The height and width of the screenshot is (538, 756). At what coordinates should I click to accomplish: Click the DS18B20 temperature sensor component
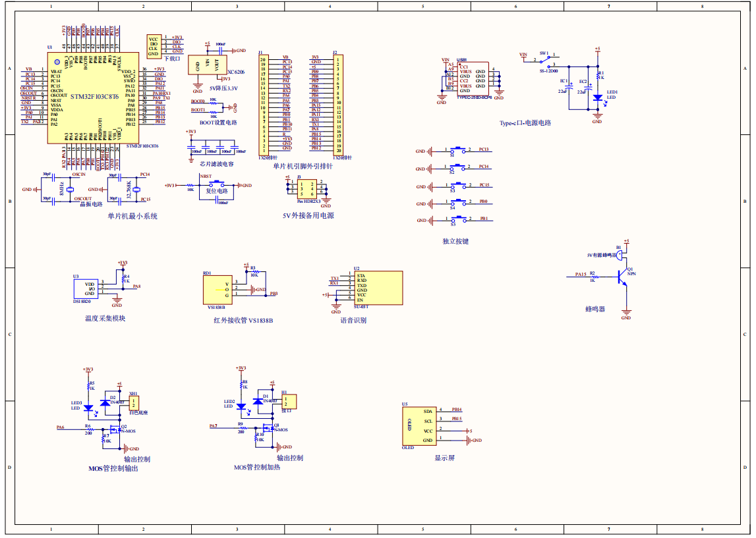coord(86,288)
